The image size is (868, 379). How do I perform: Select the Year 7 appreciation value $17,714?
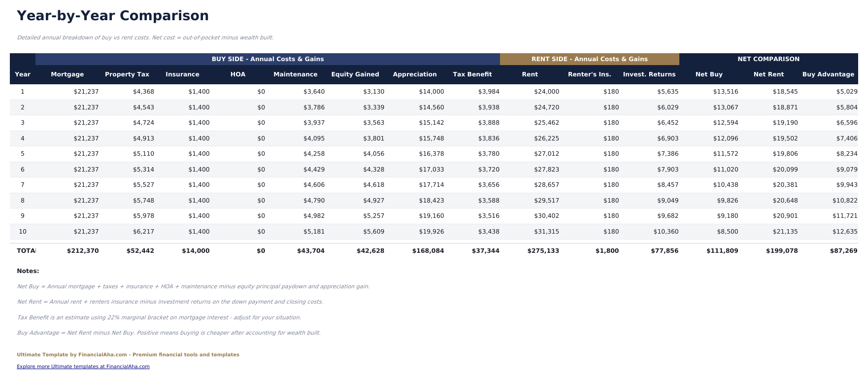coord(431,185)
